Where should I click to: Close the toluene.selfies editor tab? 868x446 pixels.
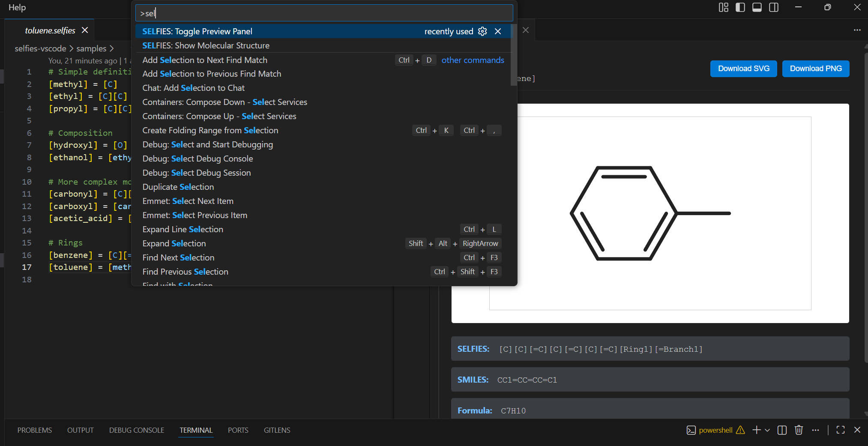(85, 30)
